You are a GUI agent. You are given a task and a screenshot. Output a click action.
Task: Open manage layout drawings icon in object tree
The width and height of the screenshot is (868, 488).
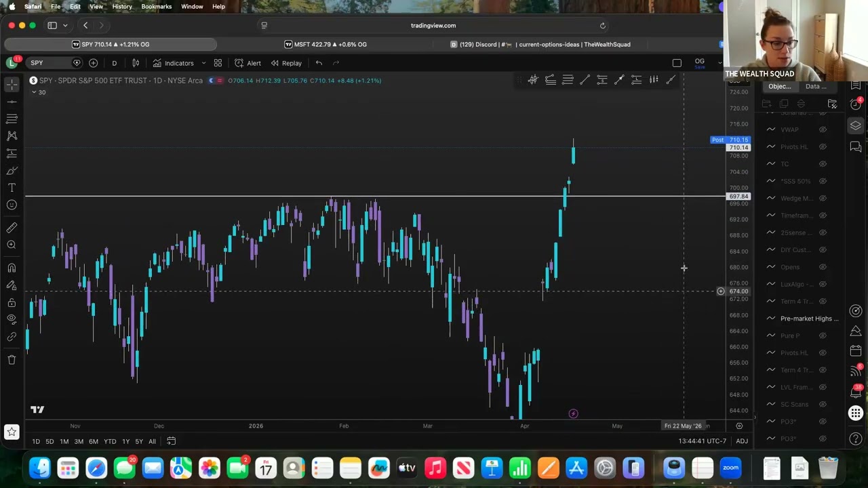pyautogui.click(x=832, y=104)
